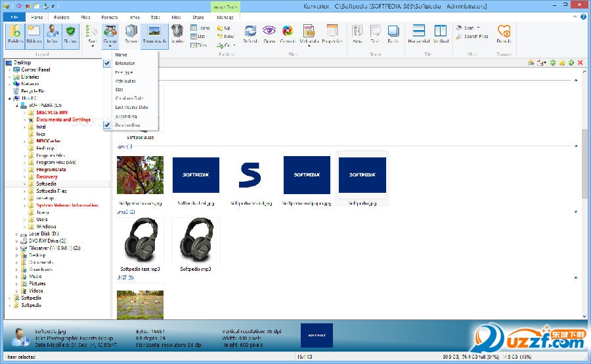Close the Group dropdown button
Viewport: 591px width, 364px height.
[110, 36]
